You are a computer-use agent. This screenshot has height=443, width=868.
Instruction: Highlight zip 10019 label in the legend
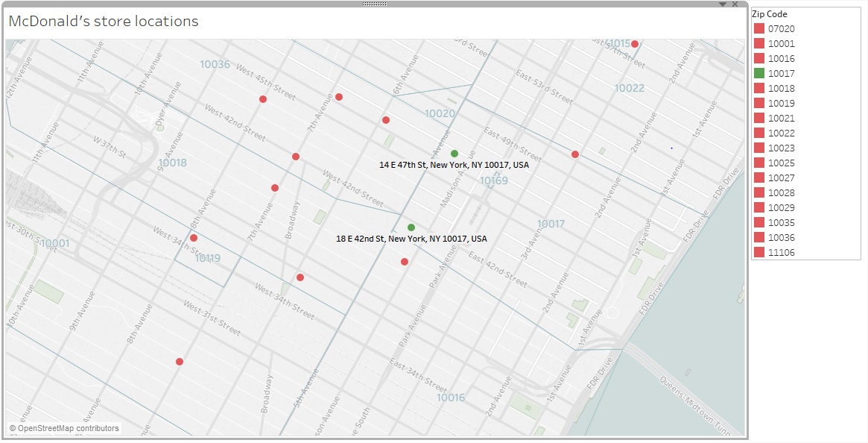point(781,103)
